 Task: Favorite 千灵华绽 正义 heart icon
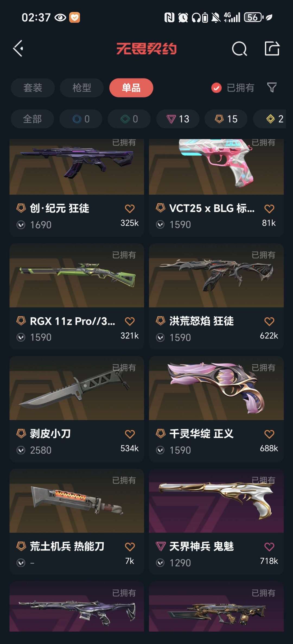(269, 434)
